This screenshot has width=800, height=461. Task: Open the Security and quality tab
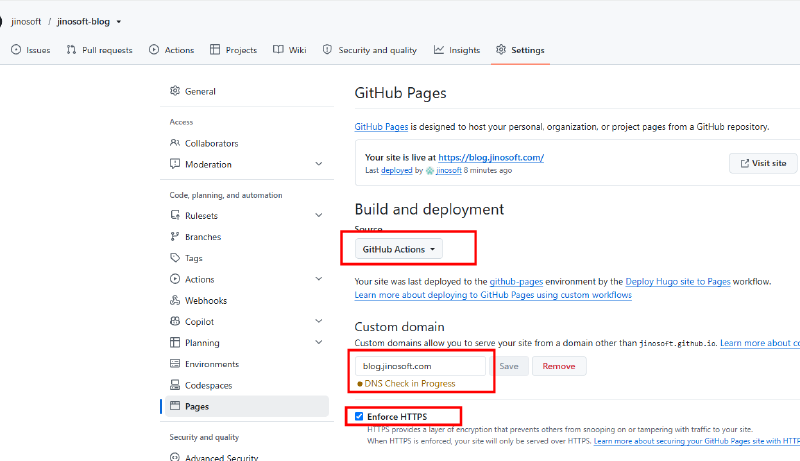point(369,50)
